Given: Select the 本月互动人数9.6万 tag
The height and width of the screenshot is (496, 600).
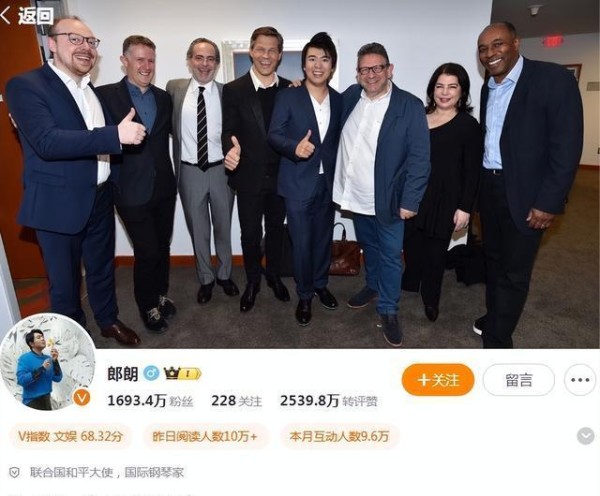Looking at the screenshot, I should point(339,436).
